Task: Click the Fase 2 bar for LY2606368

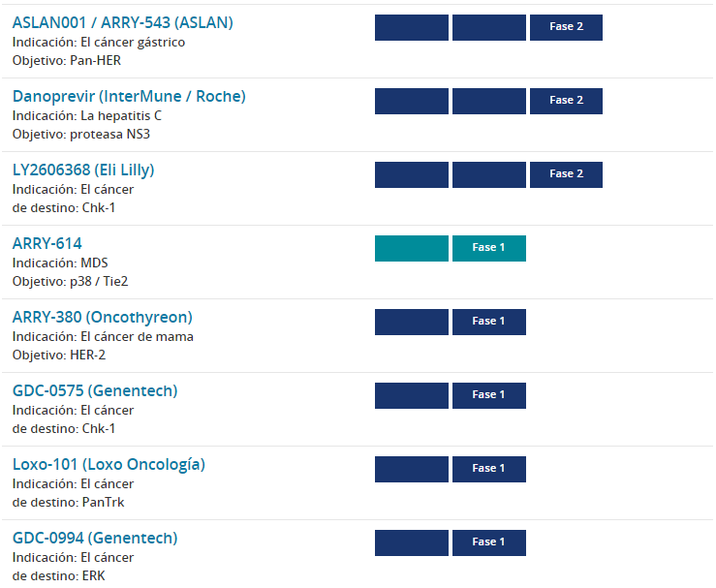Action: 566,174
